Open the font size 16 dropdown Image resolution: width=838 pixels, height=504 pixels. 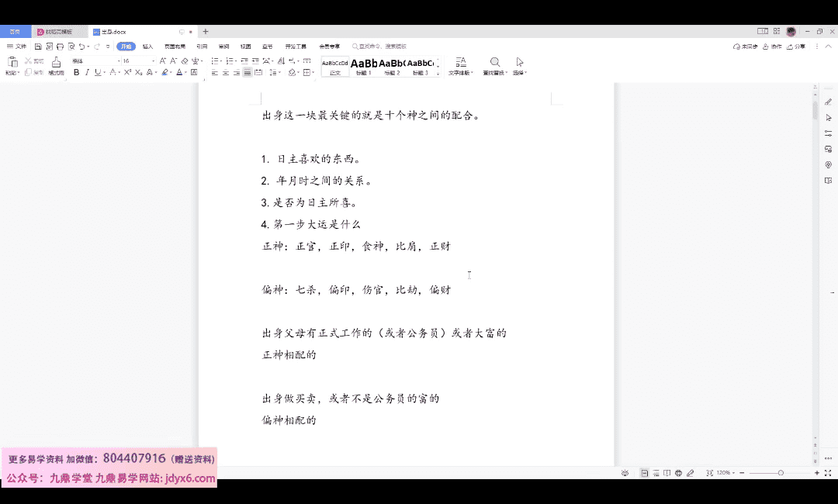coord(153,60)
